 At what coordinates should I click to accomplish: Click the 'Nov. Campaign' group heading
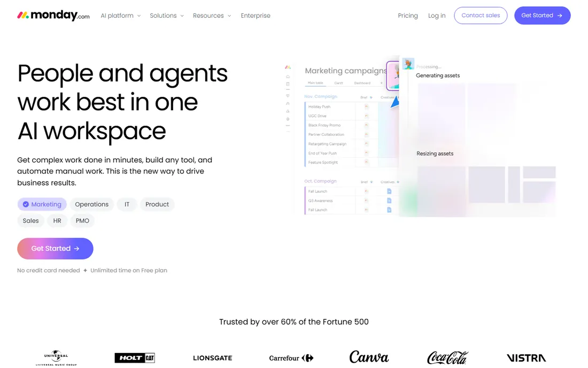[321, 96]
